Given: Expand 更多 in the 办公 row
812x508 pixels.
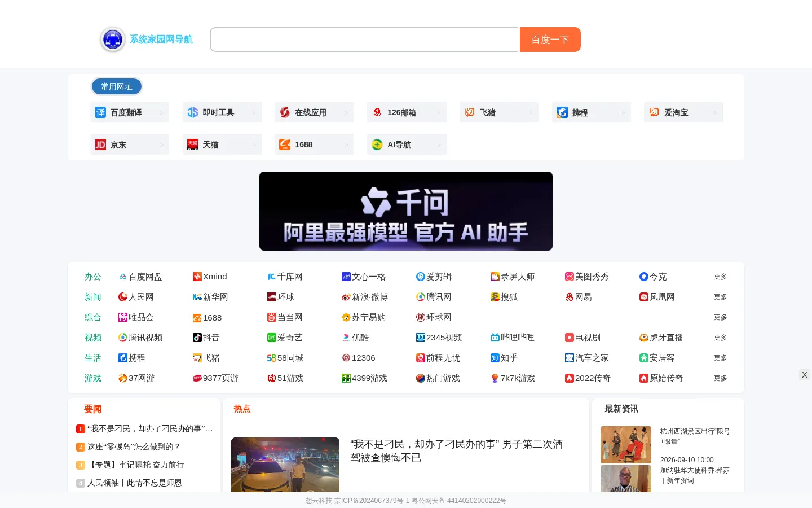Looking at the screenshot, I should [x=721, y=277].
